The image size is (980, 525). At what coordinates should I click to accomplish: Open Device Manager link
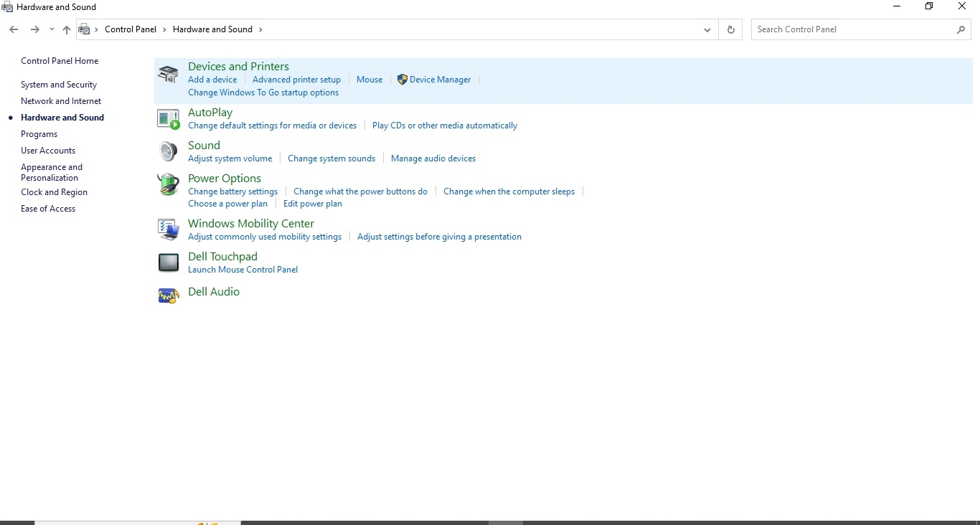pyautogui.click(x=440, y=80)
